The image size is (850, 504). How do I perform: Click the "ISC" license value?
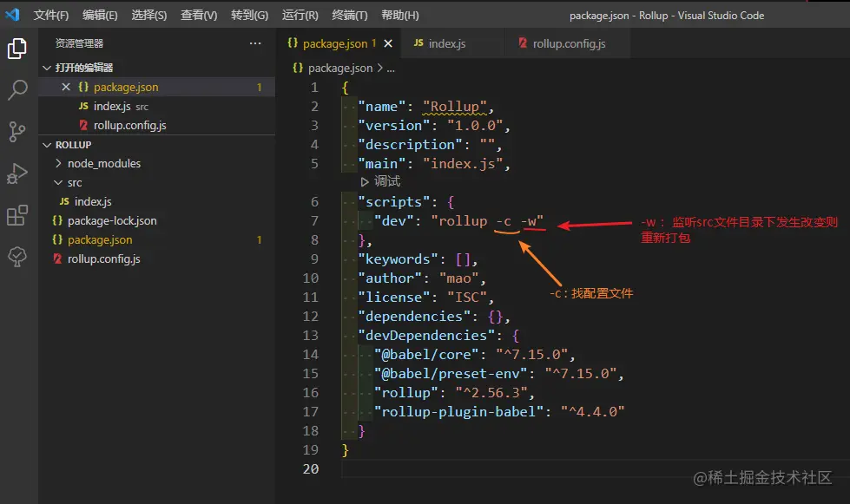click(x=467, y=298)
